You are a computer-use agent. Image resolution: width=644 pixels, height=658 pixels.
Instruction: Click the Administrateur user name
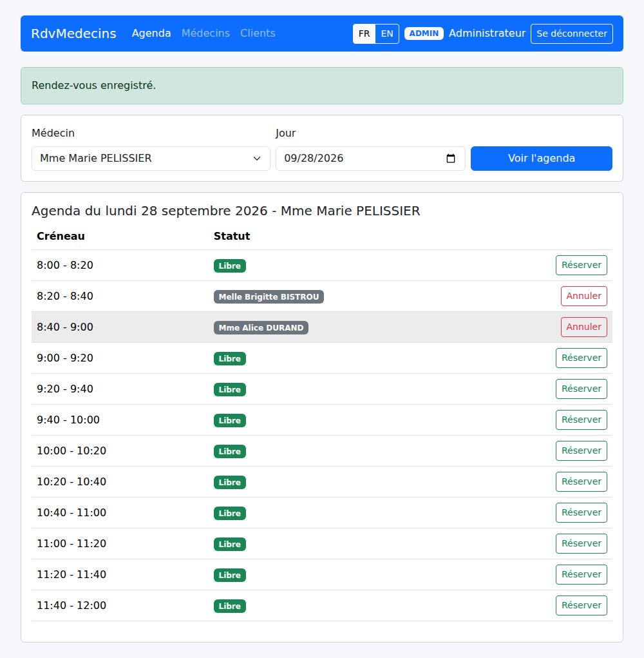(488, 34)
